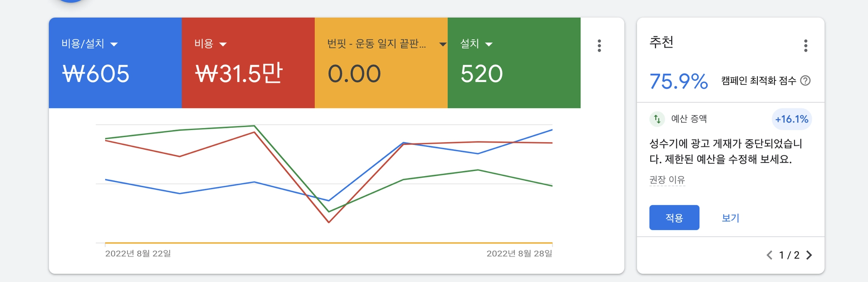Click the 2022년 8월 28일 axis label
Screen dimensions: 868x282
[x=519, y=254]
